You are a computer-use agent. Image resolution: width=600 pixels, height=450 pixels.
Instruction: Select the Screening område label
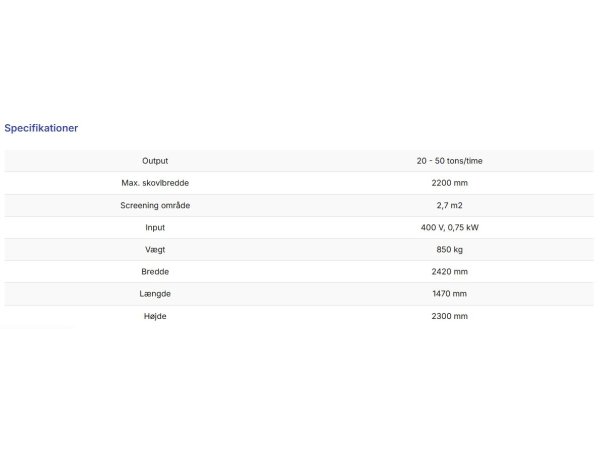point(155,205)
